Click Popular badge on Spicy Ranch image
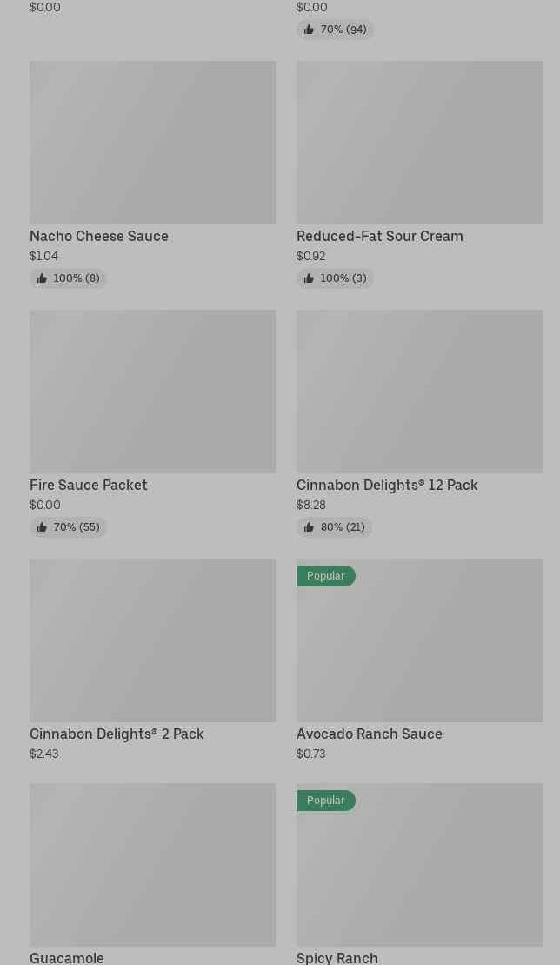560x965 pixels. click(x=325, y=801)
